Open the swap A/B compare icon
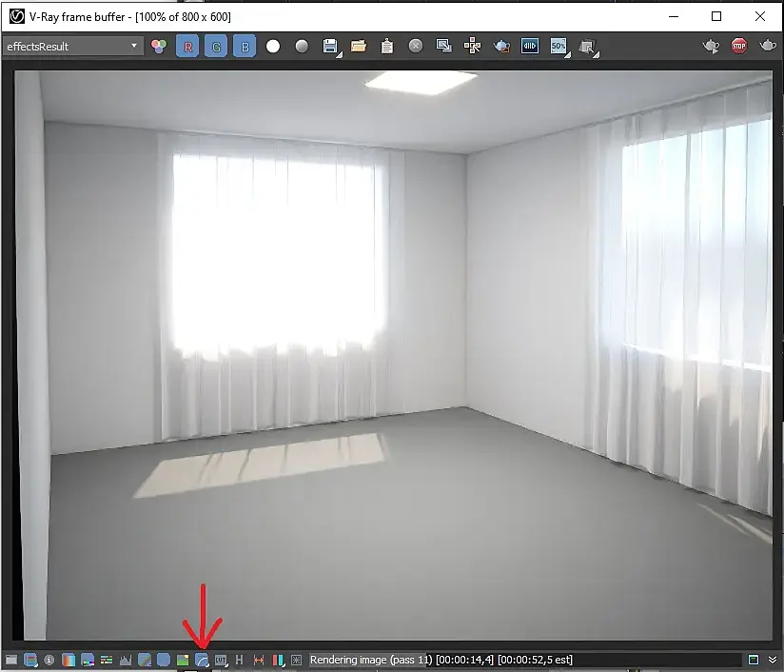Screen dimensions: 784x672 pos(589,48)
